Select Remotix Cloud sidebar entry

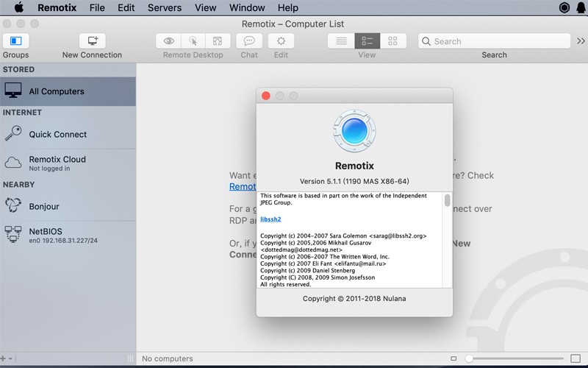tap(68, 163)
